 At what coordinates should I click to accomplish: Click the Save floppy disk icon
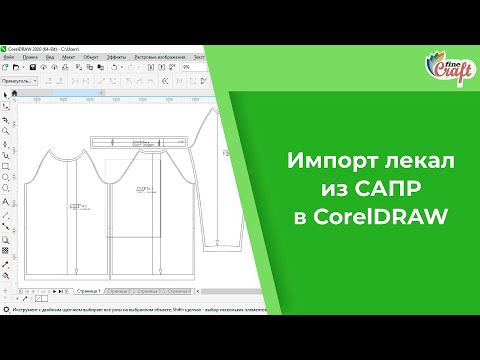click(x=33, y=67)
